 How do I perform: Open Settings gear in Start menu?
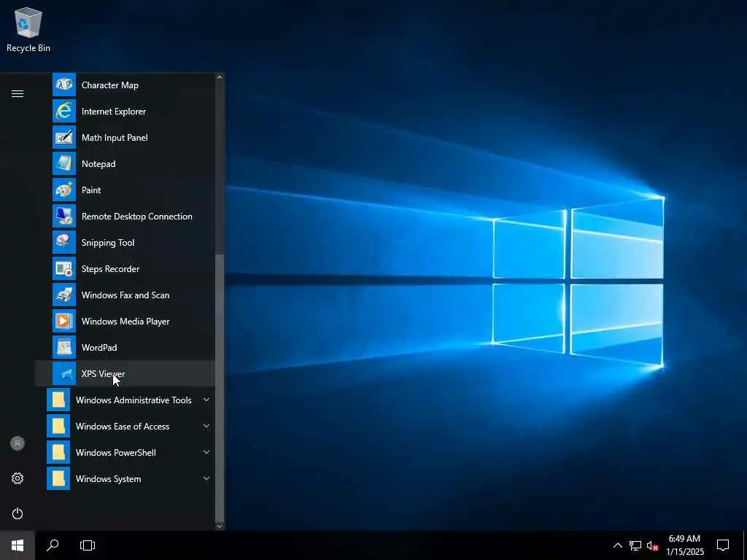point(18,478)
